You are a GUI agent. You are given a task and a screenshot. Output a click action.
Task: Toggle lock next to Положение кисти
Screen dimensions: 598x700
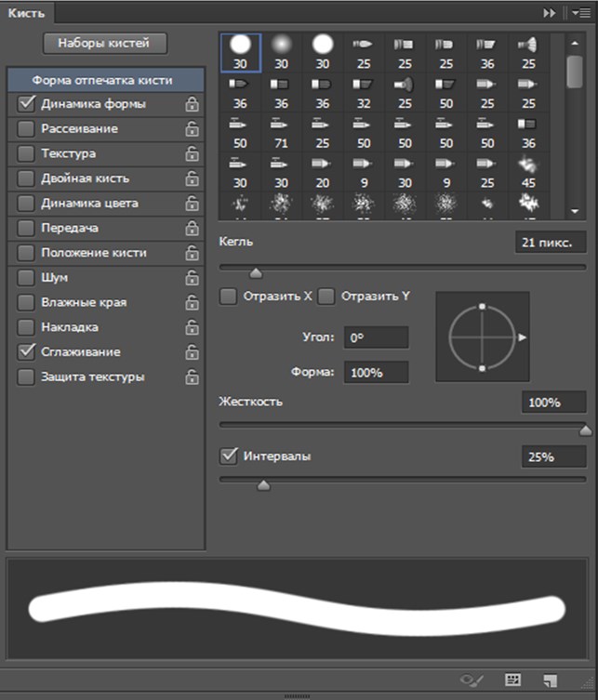coord(192,253)
